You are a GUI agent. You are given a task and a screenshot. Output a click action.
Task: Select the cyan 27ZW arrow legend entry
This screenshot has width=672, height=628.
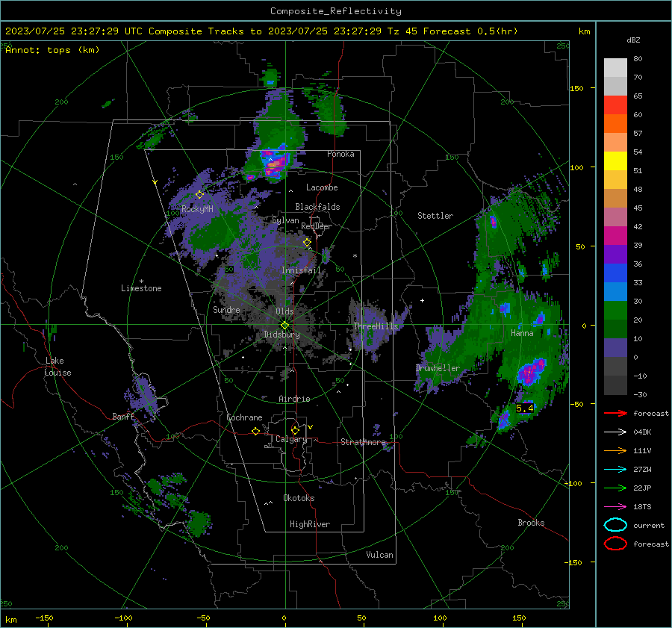(615, 470)
